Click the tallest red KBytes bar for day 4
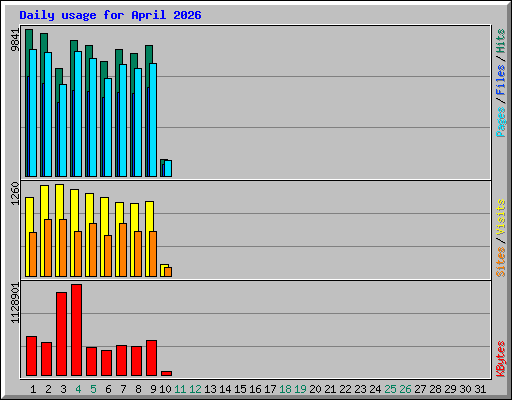This screenshot has width=512, height=400. click(76, 330)
